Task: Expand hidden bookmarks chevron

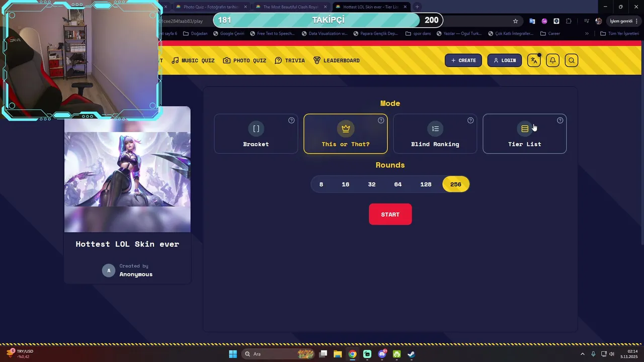Action: click(x=587, y=34)
